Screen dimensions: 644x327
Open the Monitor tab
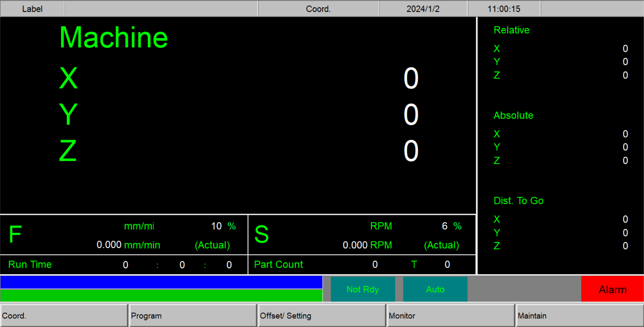coord(451,316)
